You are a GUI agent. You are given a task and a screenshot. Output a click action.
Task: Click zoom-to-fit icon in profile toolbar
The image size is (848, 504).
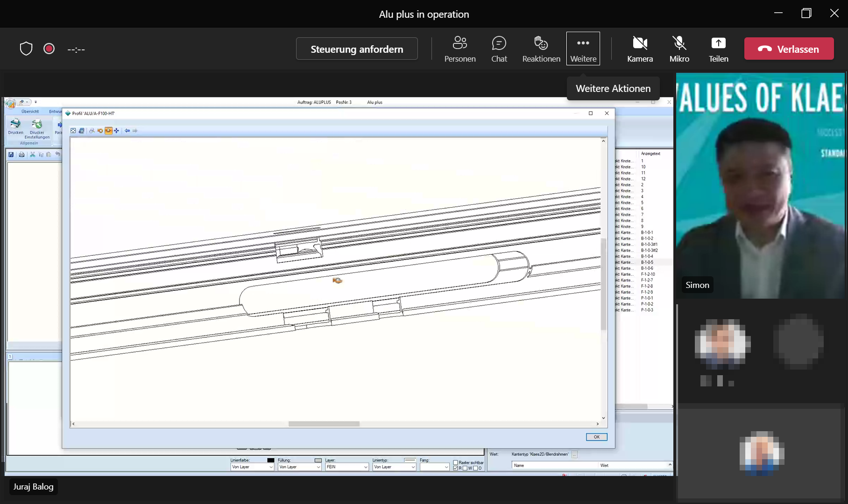coord(73,131)
